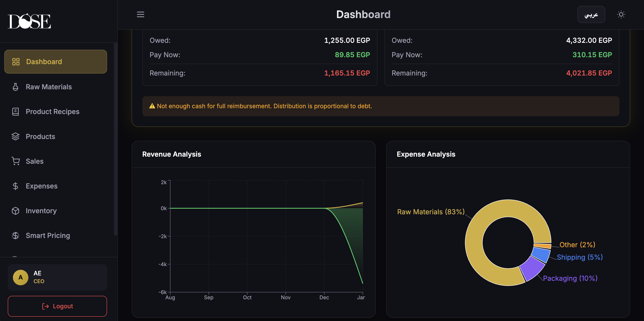Select the Sales shopping cart icon
644x321 pixels.
coord(15,161)
